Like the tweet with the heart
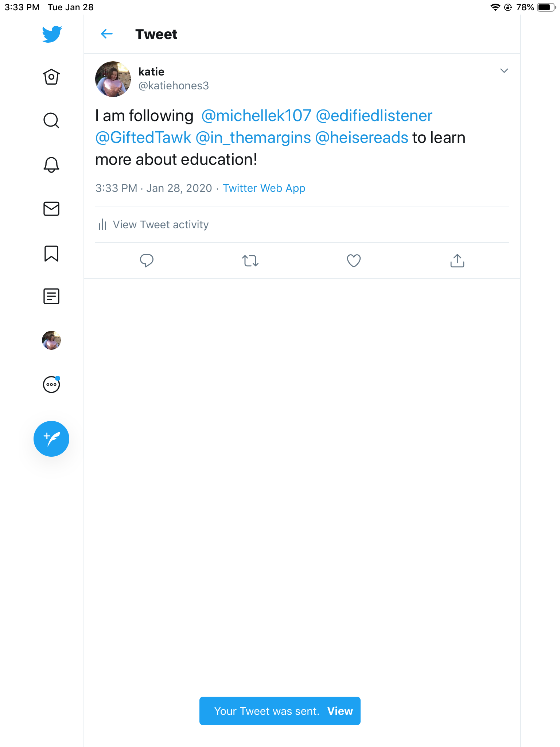This screenshot has width=560, height=747. pyautogui.click(x=354, y=260)
